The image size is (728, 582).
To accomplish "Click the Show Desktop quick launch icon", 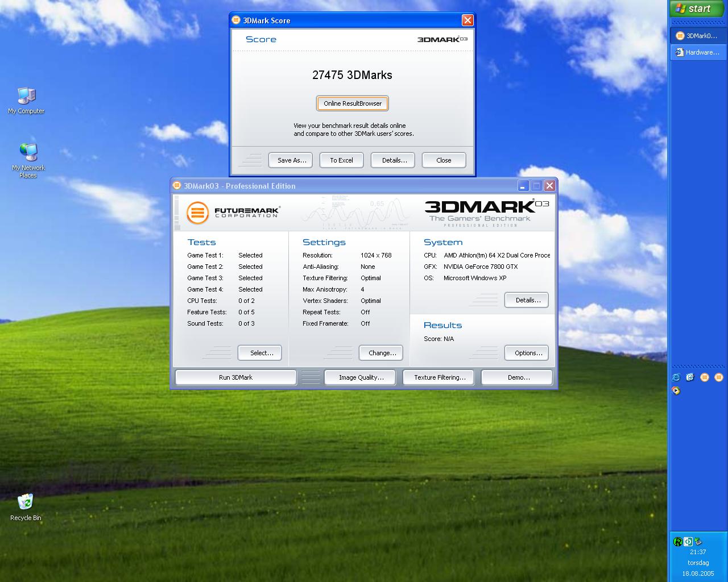I will point(690,377).
